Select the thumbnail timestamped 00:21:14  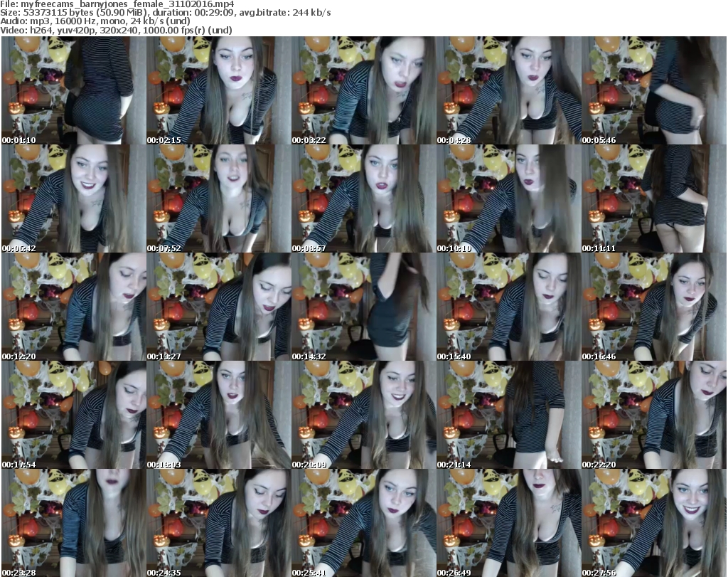point(508,415)
